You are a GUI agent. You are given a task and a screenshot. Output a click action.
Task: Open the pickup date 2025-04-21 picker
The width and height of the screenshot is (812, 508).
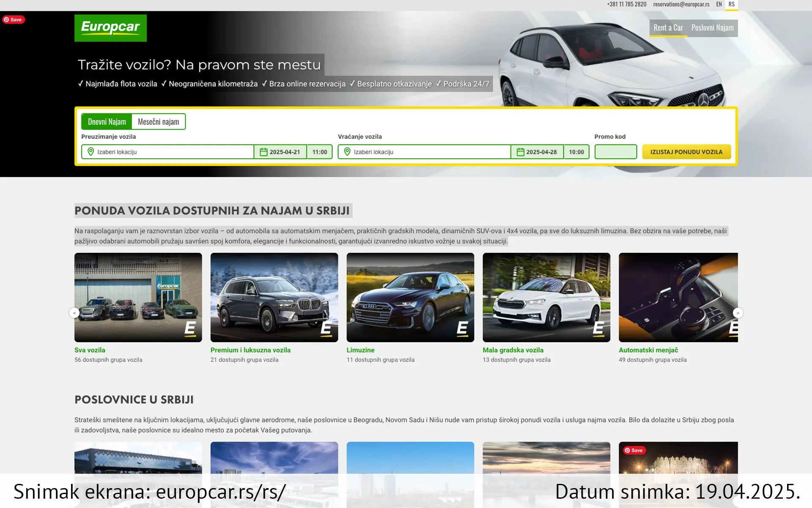280,152
